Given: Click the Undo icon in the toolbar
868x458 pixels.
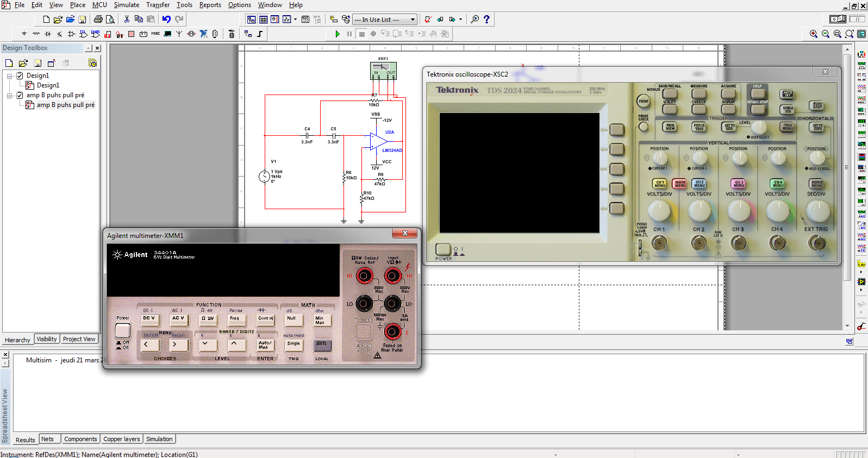Looking at the screenshot, I should coord(166,20).
